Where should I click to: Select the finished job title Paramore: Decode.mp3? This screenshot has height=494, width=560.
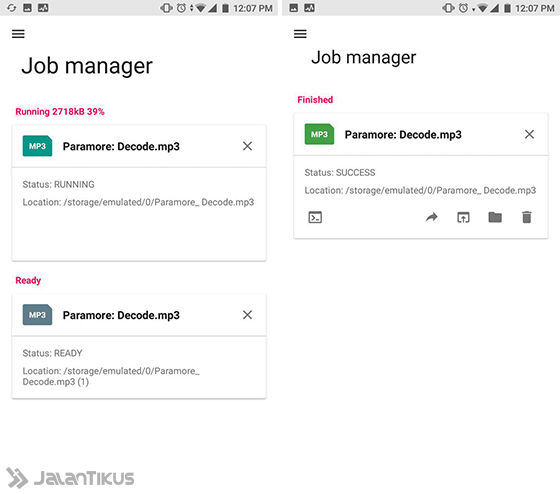coord(403,135)
